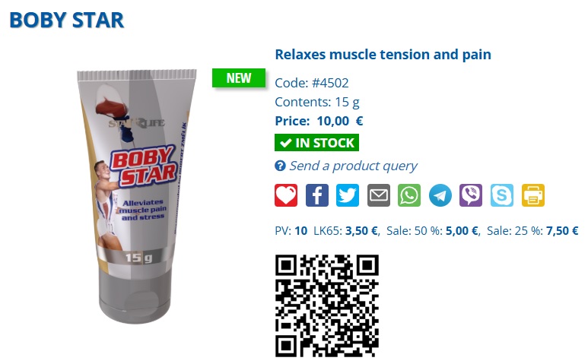Image resolution: width=588 pixels, height=364 pixels.
Task: Open the Send a product query link
Action: [353, 166]
